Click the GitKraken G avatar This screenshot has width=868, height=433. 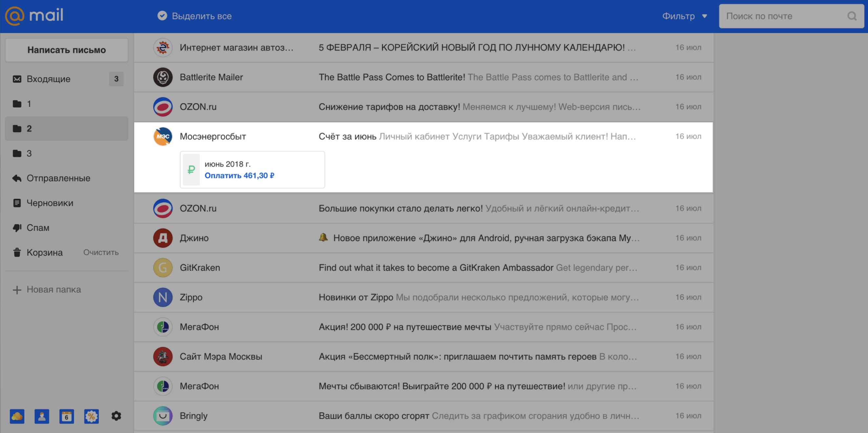click(x=163, y=268)
